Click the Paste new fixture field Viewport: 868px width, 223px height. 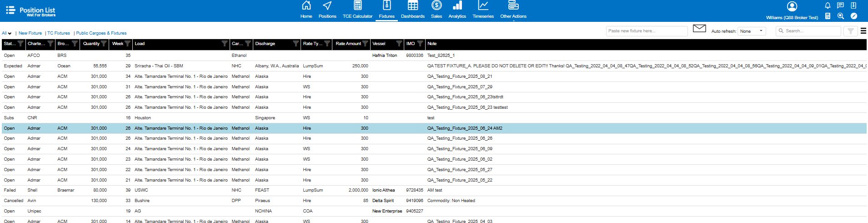pyautogui.click(x=647, y=31)
